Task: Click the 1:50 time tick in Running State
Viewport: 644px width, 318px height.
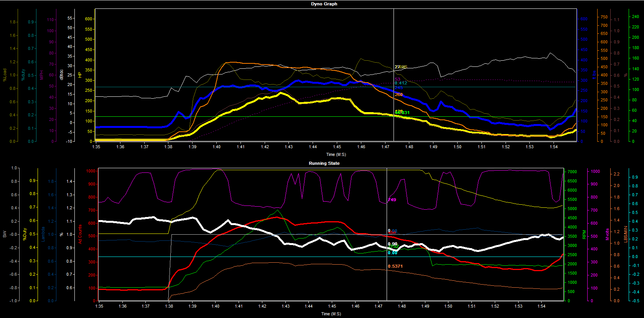Action: [x=448, y=306]
